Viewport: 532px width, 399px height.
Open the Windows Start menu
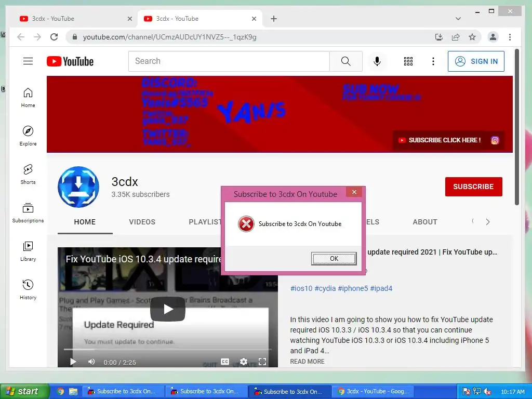tap(24, 391)
